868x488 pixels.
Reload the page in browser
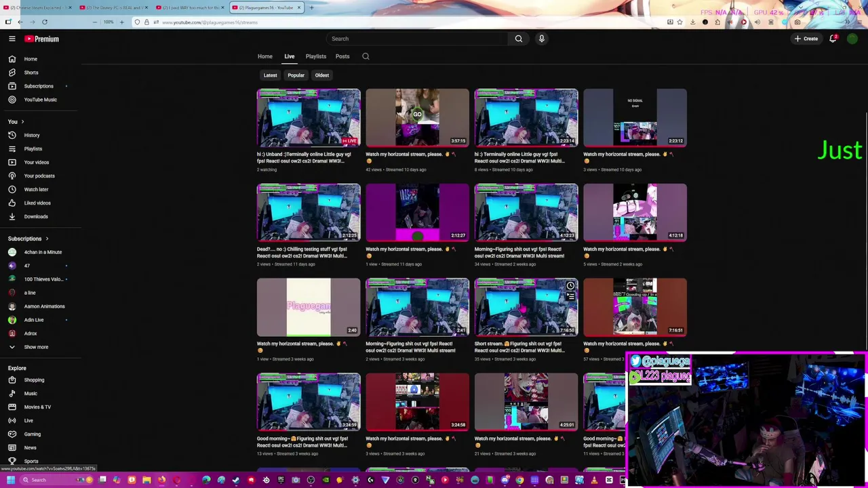click(x=45, y=22)
